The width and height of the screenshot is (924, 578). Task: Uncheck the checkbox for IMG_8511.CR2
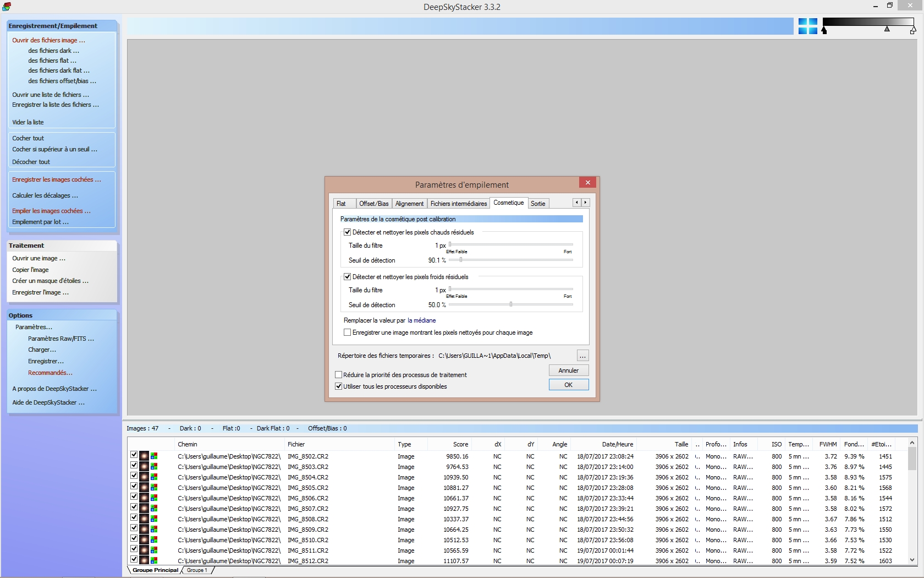click(x=134, y=549)
